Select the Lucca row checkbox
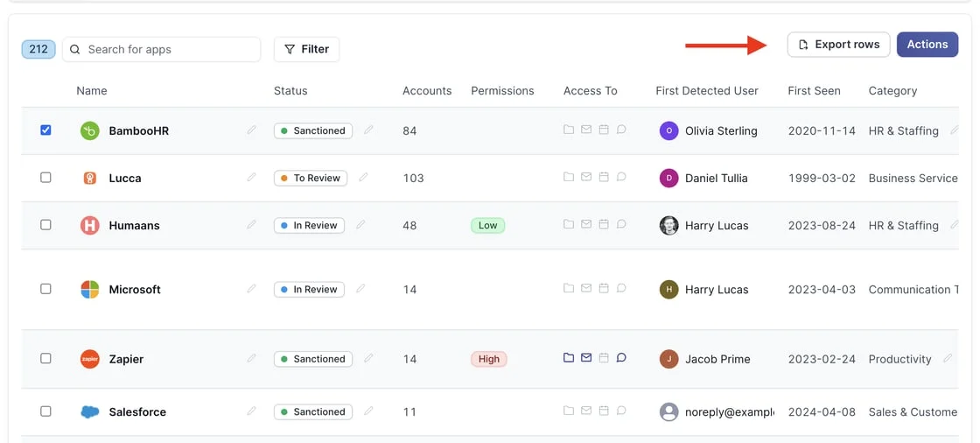This screenshot has height=443, width=980. (x=45, y=178)
